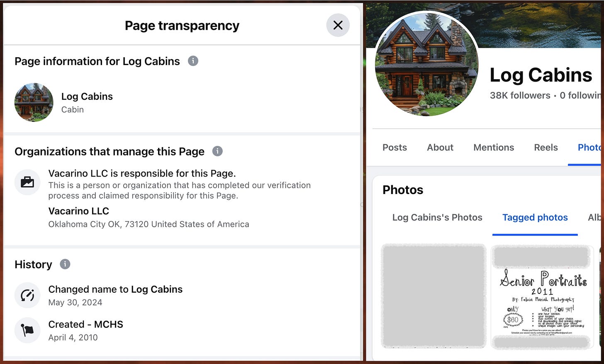Open the Senior Portraits 2011 tagged photo
604x364 pixels.
[541, 296]
